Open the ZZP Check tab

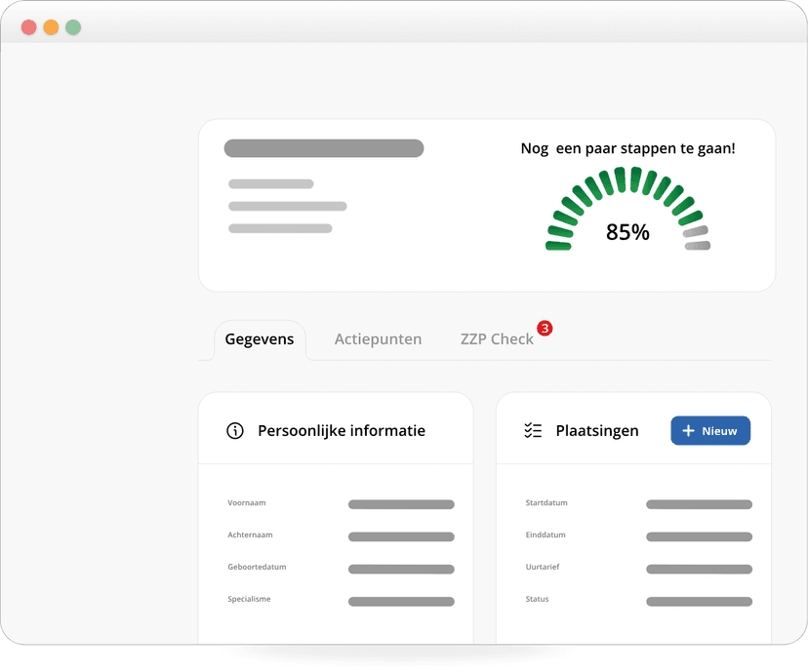pos(498,338)
